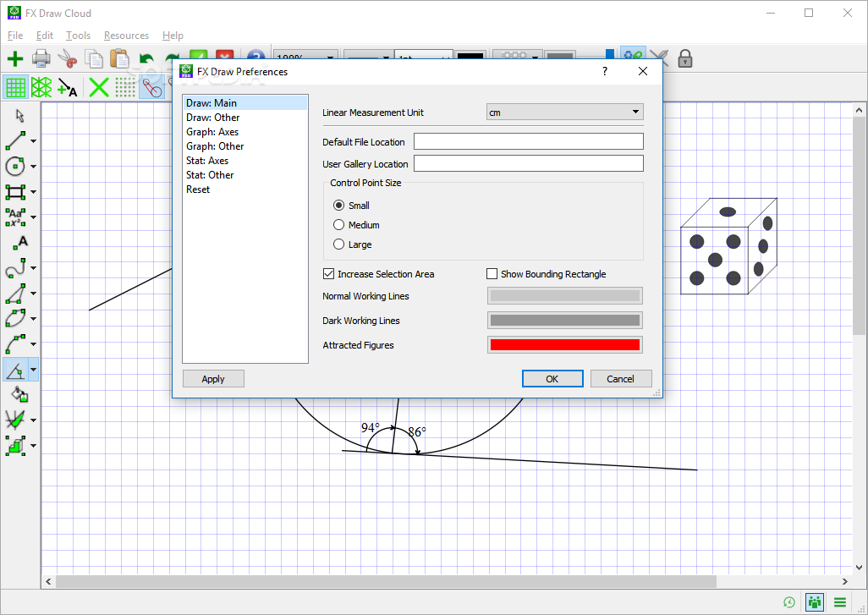Open the Help menu
This screenshot has width=868, height=615.
coord(173,36)
